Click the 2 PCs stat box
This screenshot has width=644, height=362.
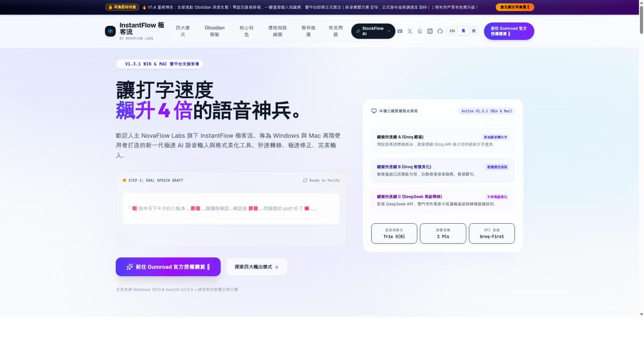pyautogui.click(x=443, y=233)
